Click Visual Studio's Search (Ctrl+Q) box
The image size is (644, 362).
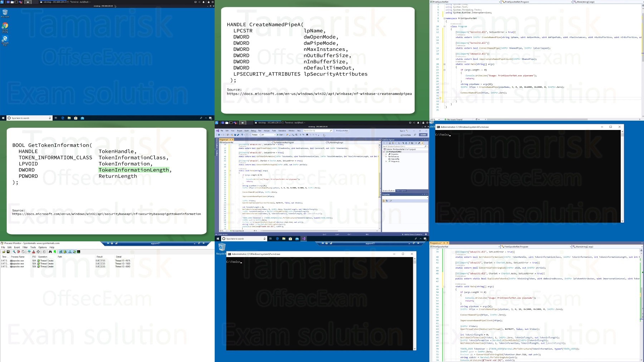318,131
